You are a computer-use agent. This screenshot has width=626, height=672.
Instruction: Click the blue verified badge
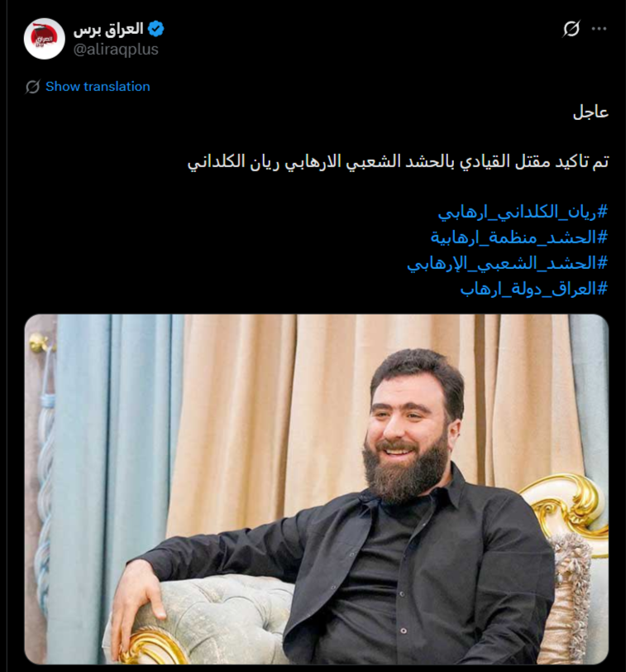tap(155, 29)
